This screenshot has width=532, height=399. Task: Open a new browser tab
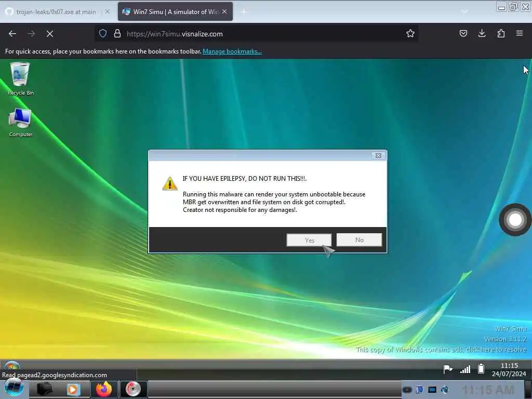244,12
